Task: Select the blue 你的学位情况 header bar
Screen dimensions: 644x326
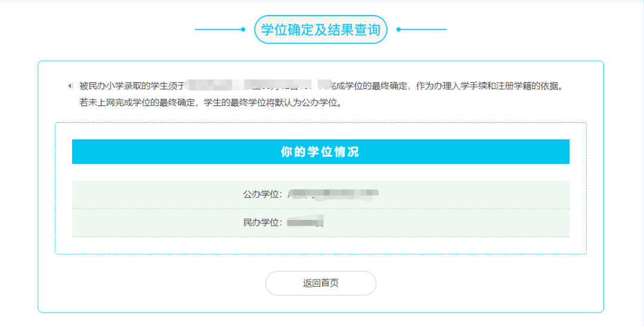Action: click(321, 152)
